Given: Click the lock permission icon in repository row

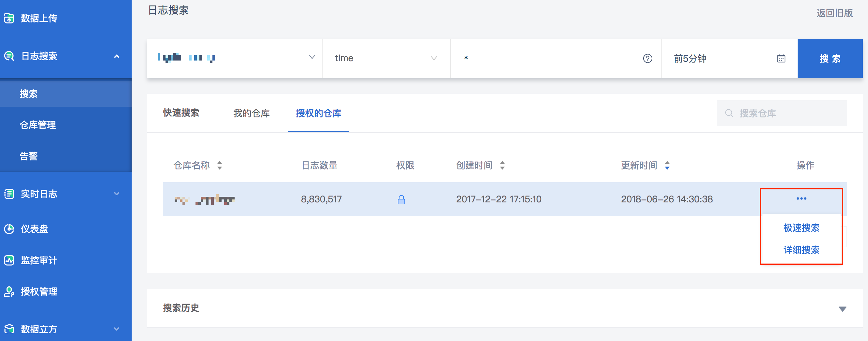Looking at the screenshot, I should (401, 199).
